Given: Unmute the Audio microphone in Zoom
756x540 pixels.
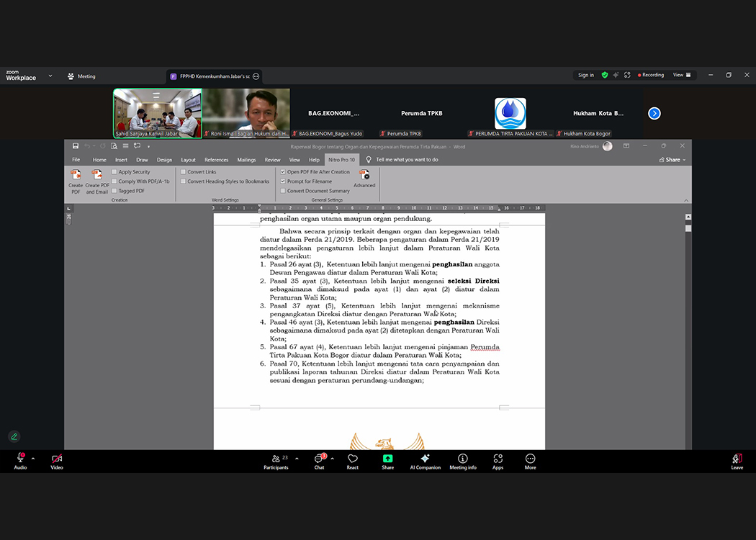Looking at the screenshot, I should (x=20, y=459).
